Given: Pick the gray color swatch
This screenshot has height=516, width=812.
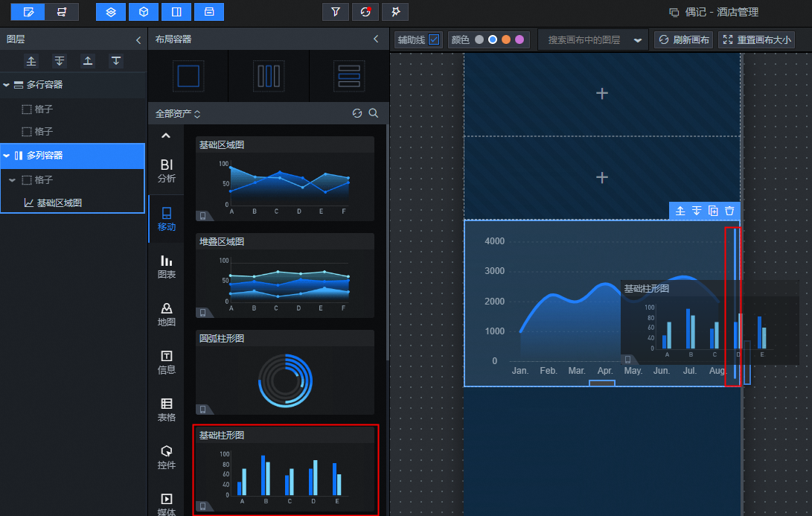Looking at the screenshot, I should point(479,39).
